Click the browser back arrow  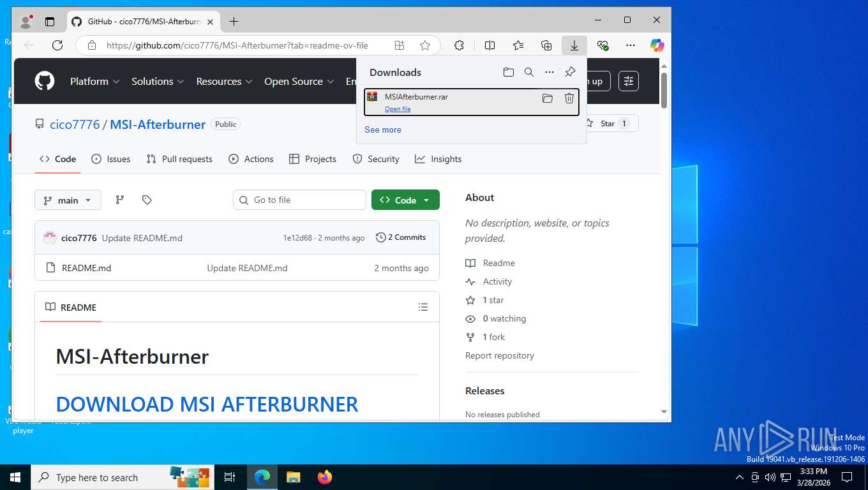tap(29, 45)
